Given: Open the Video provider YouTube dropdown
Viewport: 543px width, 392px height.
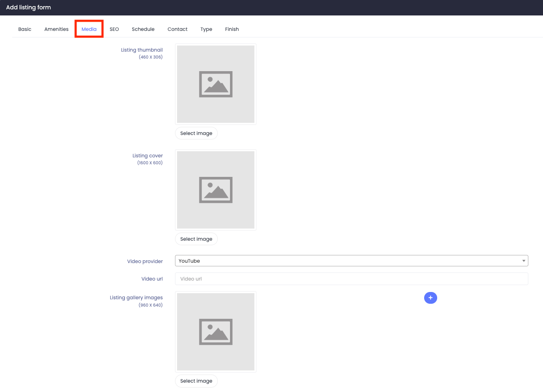Looking at the screenshot, I should pos(352,261).
